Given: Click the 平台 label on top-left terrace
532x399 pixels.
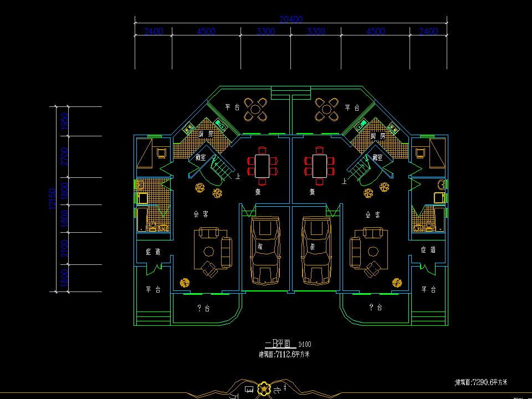Looking at the screenshot, I should (x=232, y=108).
